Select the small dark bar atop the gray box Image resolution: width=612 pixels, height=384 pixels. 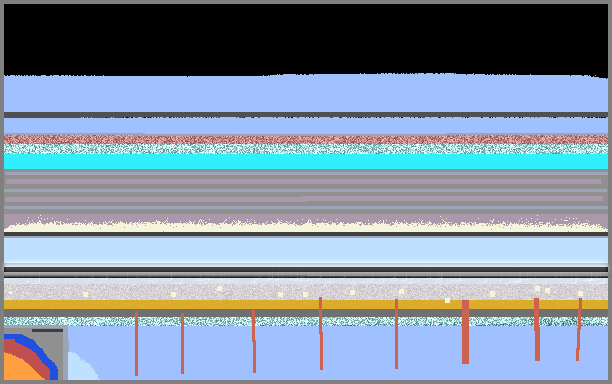[47, 330]
